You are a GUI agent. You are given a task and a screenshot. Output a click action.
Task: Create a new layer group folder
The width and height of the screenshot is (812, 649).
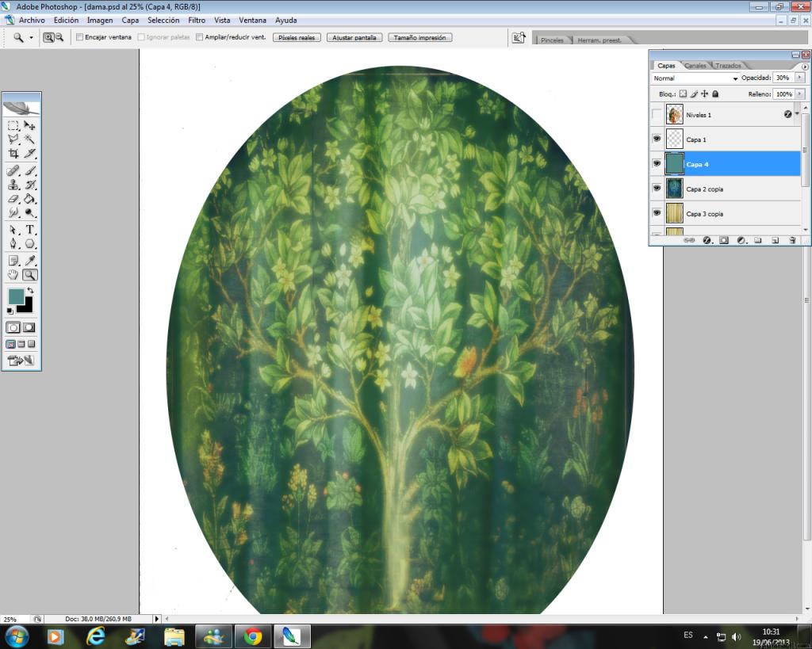[x=758, y=240]
